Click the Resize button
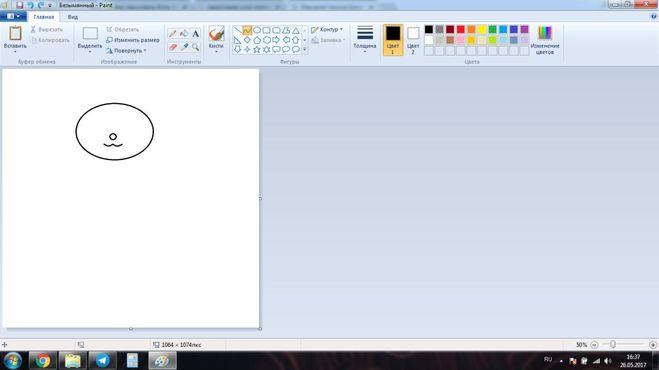Screen dimensions: 659x370 133,40
